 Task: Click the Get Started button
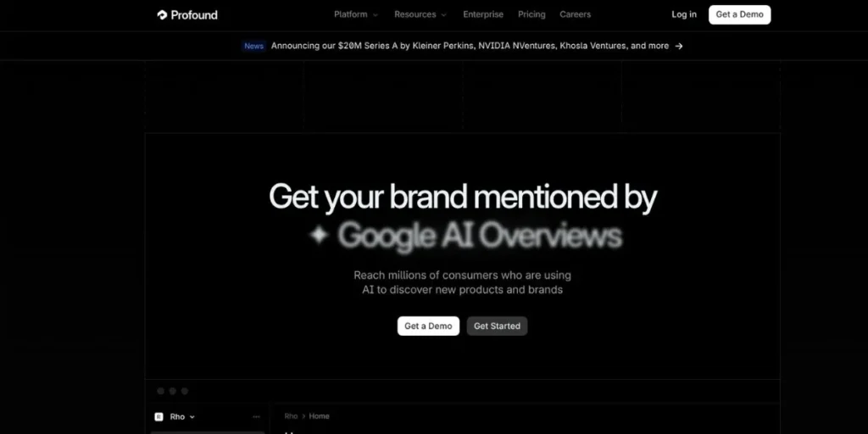point(497,326)
